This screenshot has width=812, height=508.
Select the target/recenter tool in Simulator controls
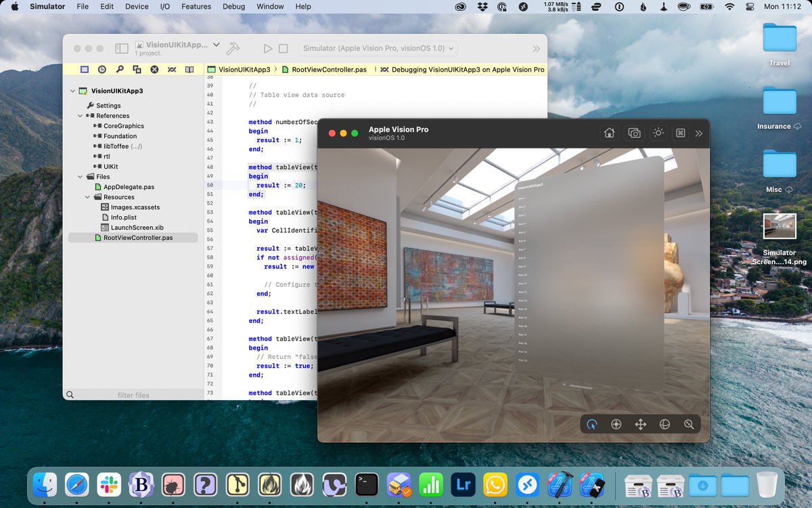[x=616, y=424]
